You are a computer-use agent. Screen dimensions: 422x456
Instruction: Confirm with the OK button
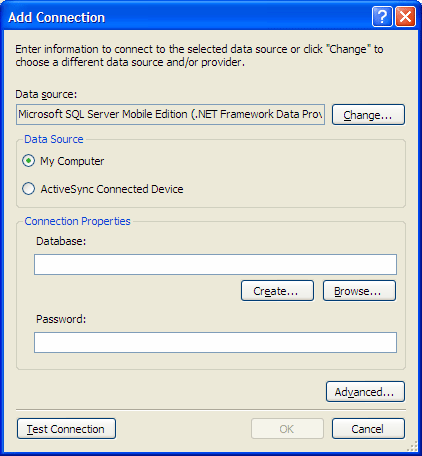tap(287, 429)
